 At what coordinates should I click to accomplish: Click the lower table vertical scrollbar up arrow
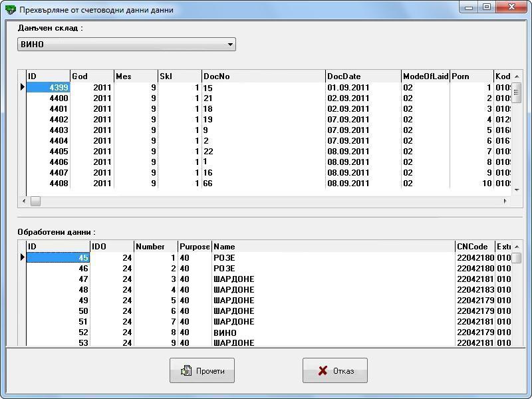click(x=517, y=247)
